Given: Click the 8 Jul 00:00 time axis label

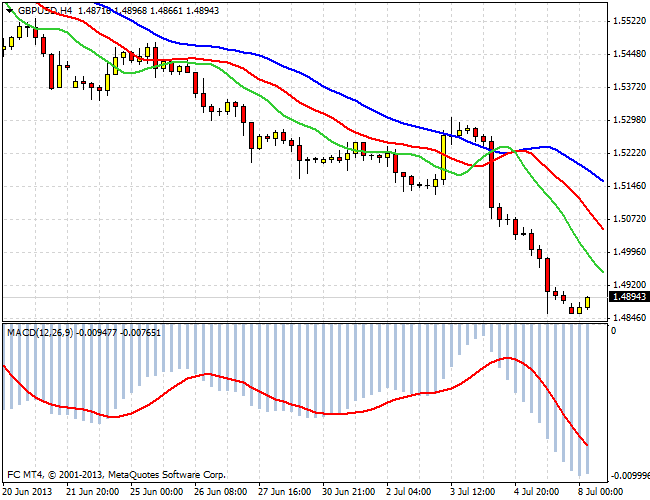Looking at the screenshot, I should (601, 492).
